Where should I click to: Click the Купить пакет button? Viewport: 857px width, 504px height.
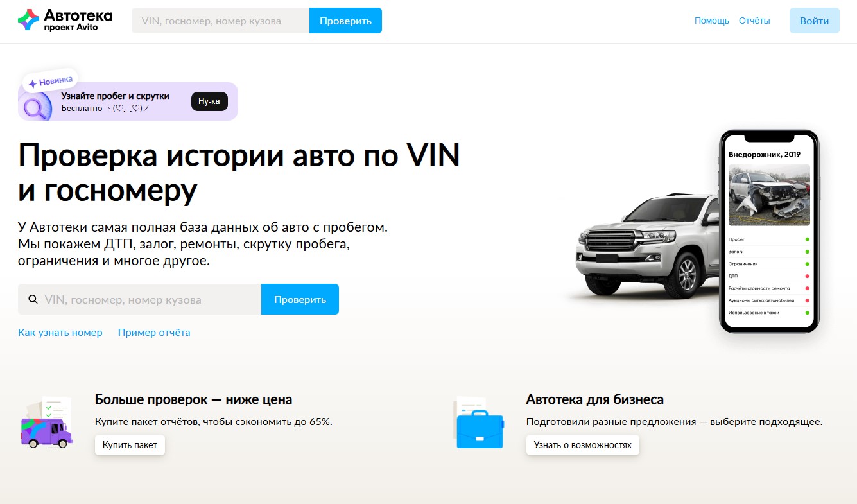click(130, 445)
